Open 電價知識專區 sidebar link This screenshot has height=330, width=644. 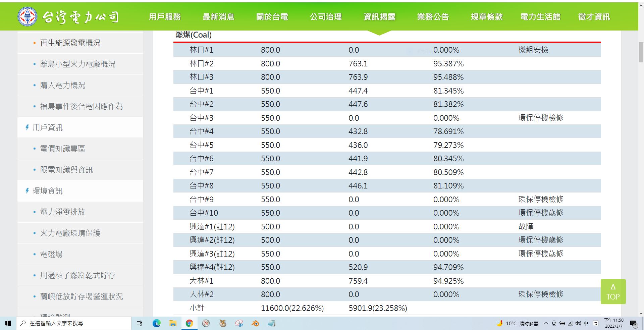pos(63,149)
